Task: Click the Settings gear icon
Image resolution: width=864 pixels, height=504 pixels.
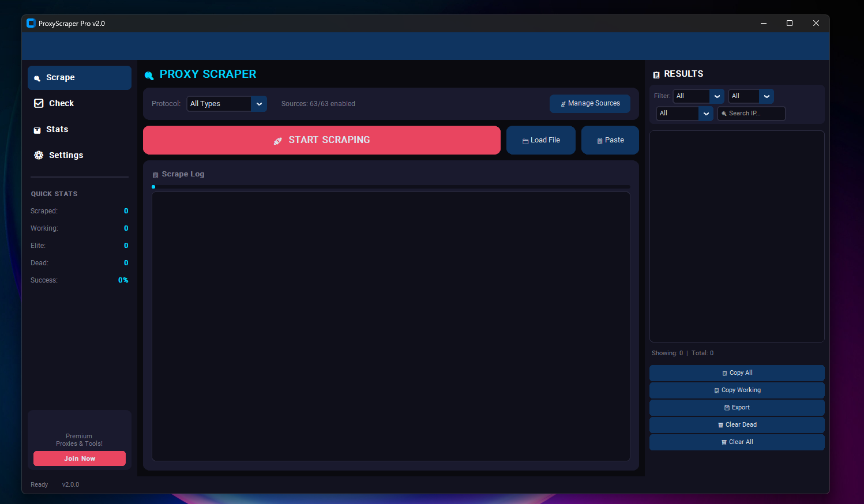Action: tap(38, 155)
